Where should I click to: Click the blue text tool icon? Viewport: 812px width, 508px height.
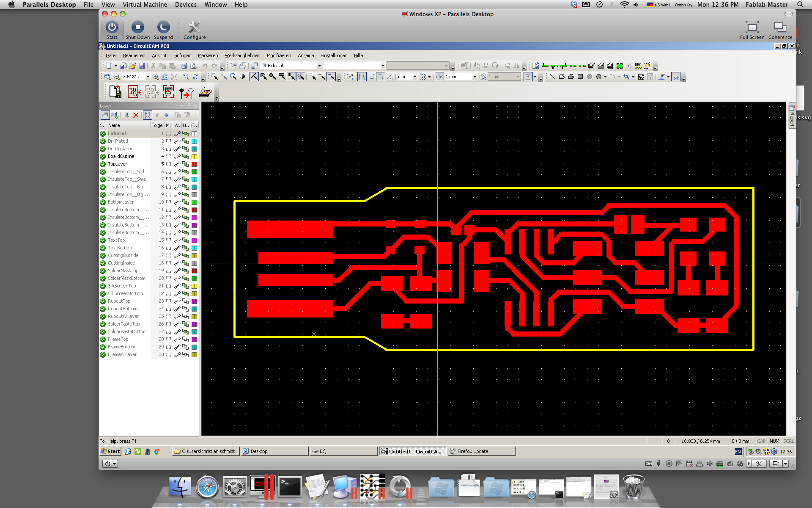coord(626,77)
